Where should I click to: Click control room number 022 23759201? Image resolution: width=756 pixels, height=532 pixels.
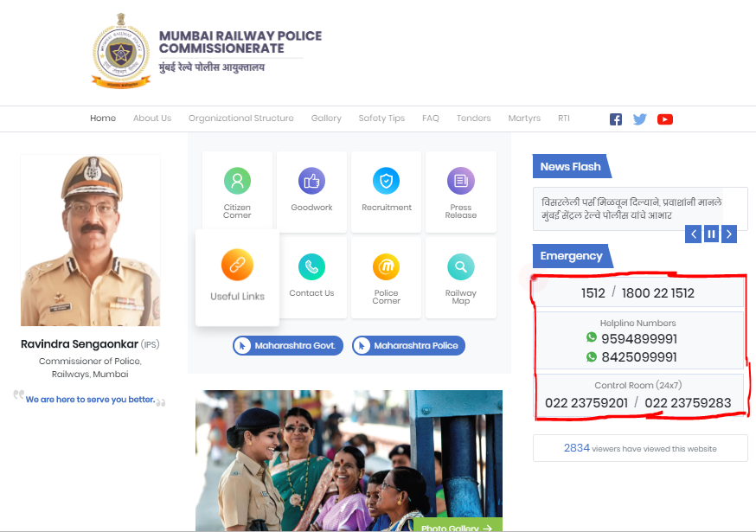586,403
